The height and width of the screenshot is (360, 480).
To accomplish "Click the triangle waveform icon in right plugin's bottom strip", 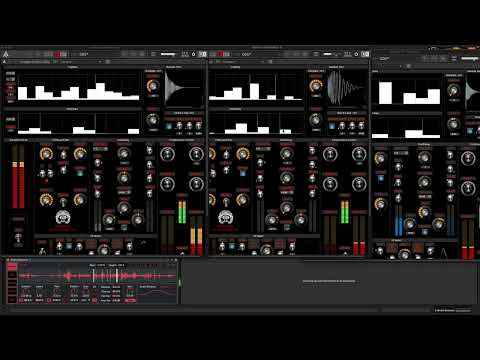I will pos(444,252).
